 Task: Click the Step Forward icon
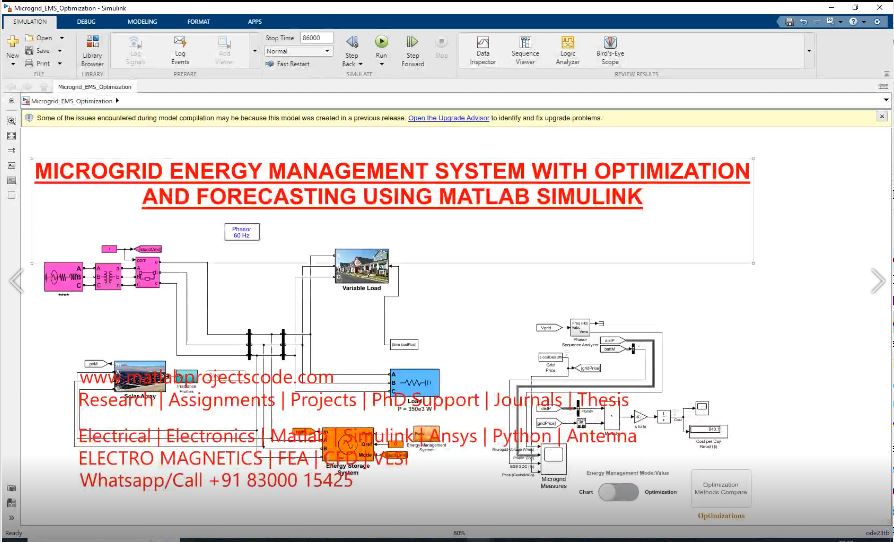(x=412, y=48)
